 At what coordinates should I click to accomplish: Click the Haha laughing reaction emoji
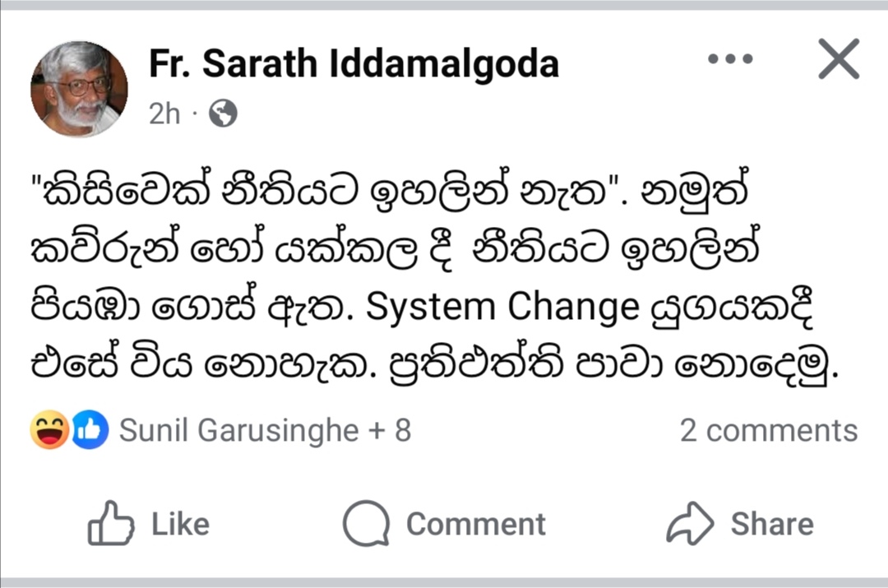click(x=49, y=430)
